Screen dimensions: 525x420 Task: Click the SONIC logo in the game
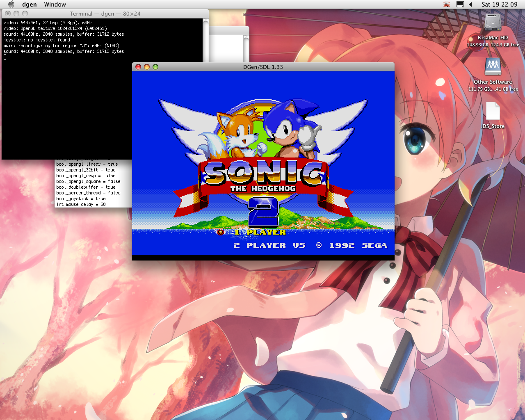pyautogui.click(x=263, y=173)
